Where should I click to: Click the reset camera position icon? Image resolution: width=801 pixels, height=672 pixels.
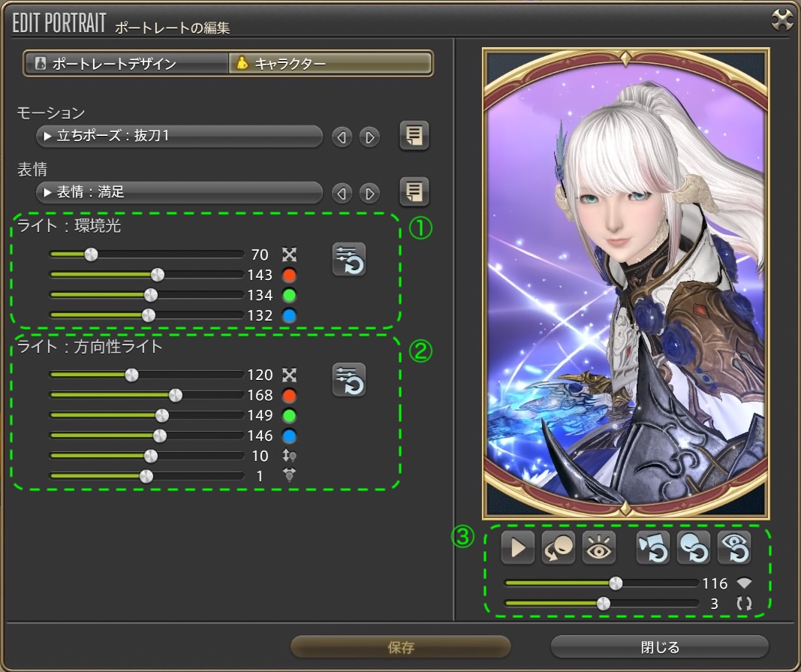(x=653, y=548)
